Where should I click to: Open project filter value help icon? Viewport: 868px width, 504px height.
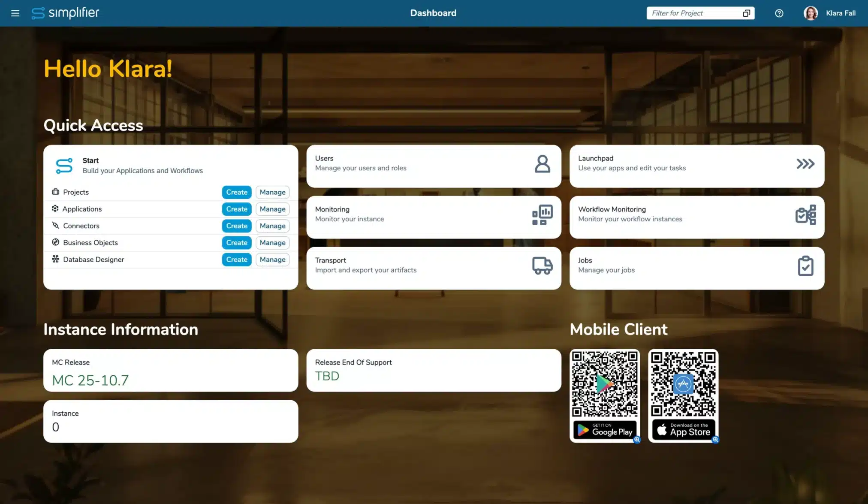tap(746, 13)
